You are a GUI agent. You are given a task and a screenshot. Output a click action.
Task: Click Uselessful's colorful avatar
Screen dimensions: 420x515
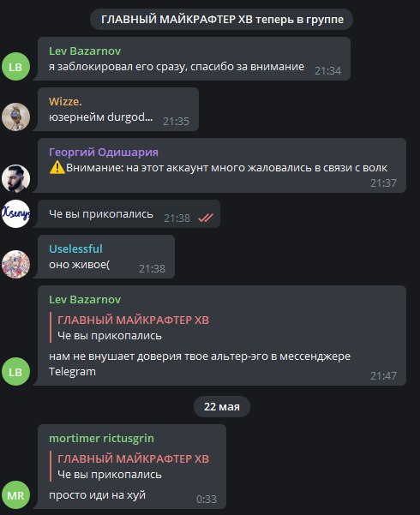(15, 265)
